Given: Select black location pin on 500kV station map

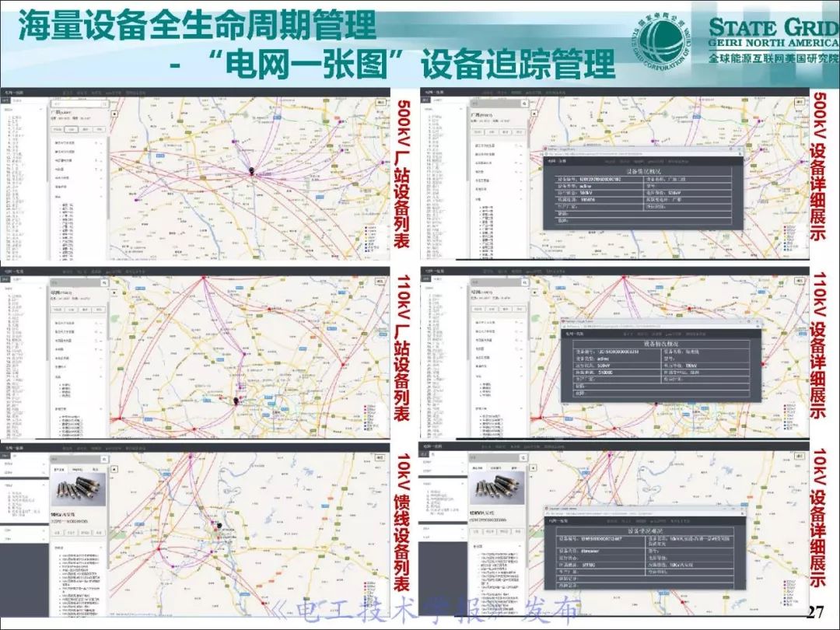Looking at the screenshot, I should [251, 171].
